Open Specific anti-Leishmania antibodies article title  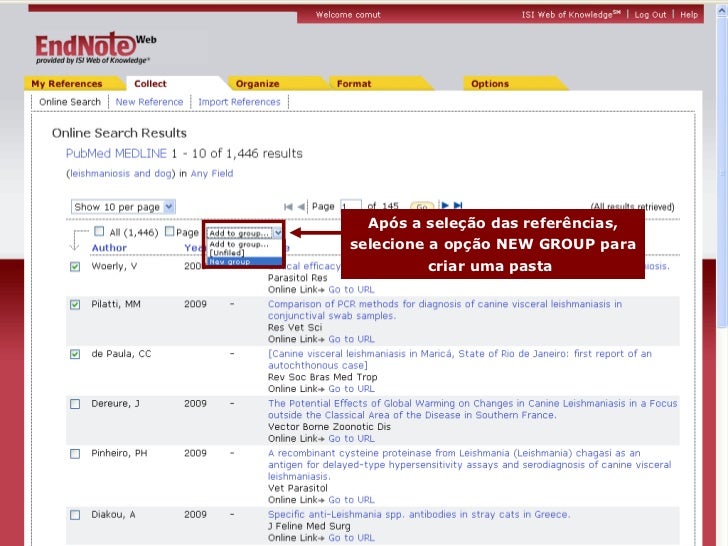point(419,515)
